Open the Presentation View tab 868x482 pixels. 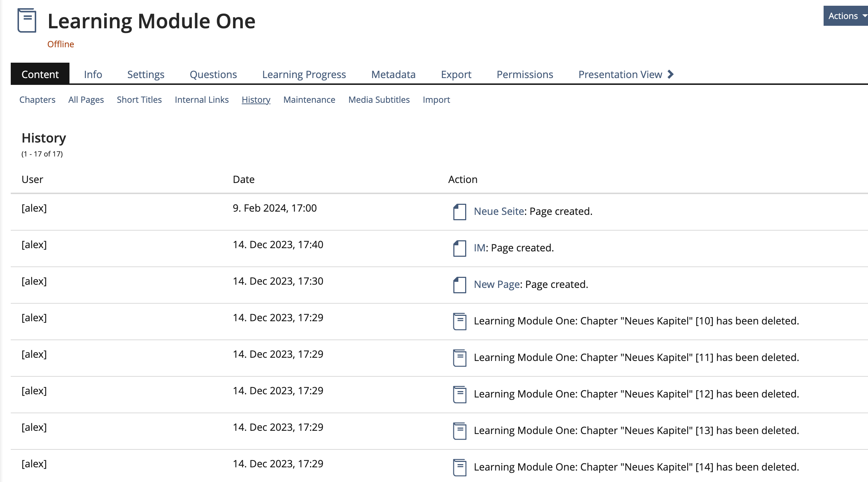[x=620, y=74]
